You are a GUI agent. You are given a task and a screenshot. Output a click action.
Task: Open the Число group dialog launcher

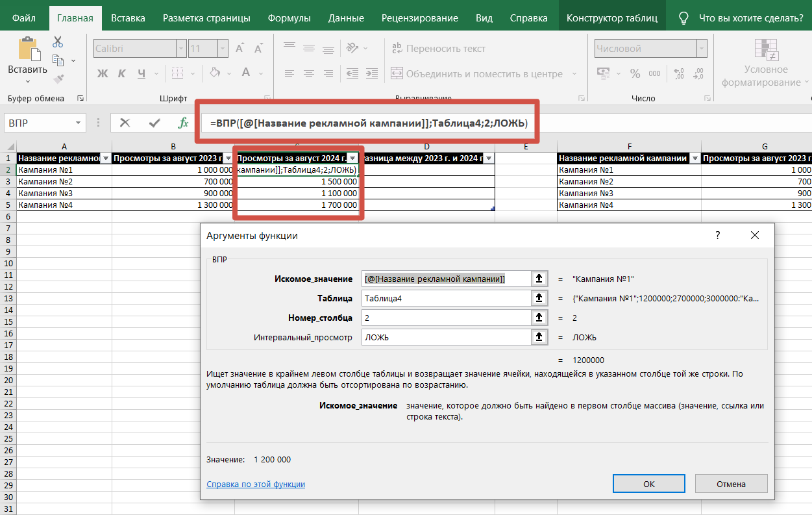coord(706,99)
